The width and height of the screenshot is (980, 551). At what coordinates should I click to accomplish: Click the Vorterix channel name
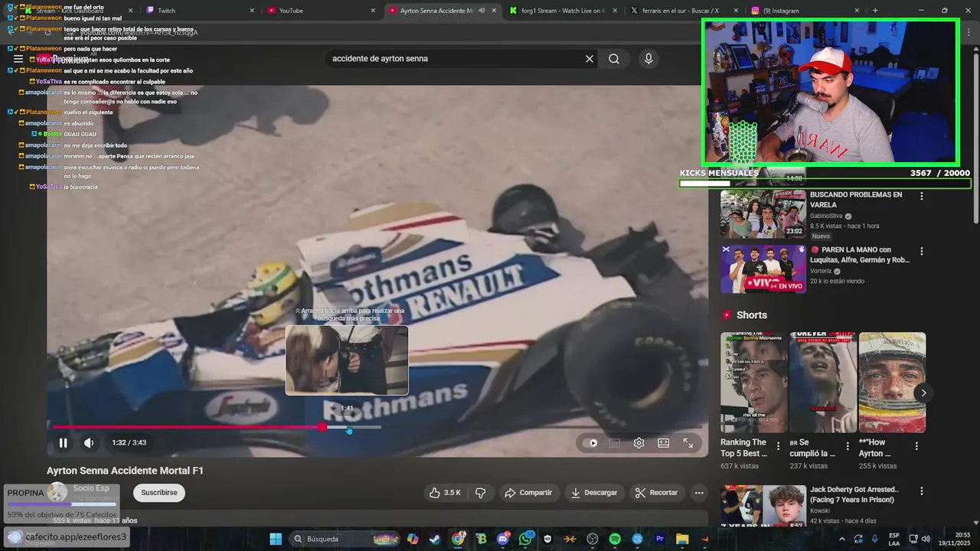coord(822,271)
